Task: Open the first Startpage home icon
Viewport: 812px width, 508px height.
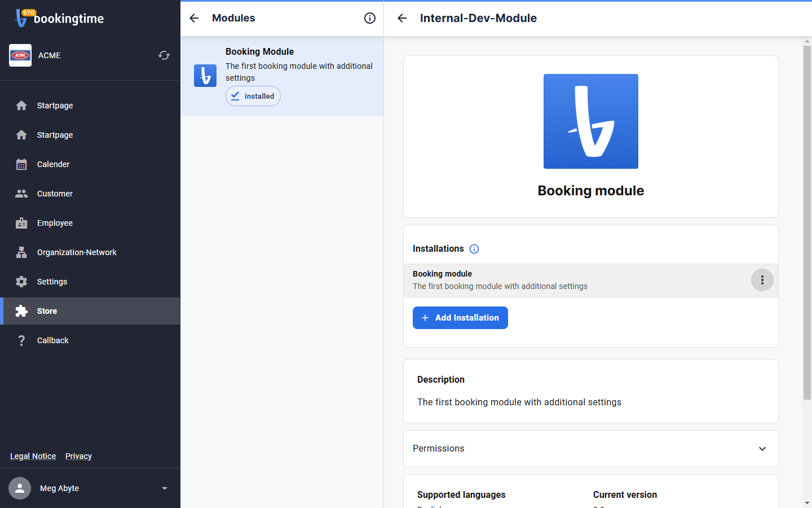Action: [21, 106]
